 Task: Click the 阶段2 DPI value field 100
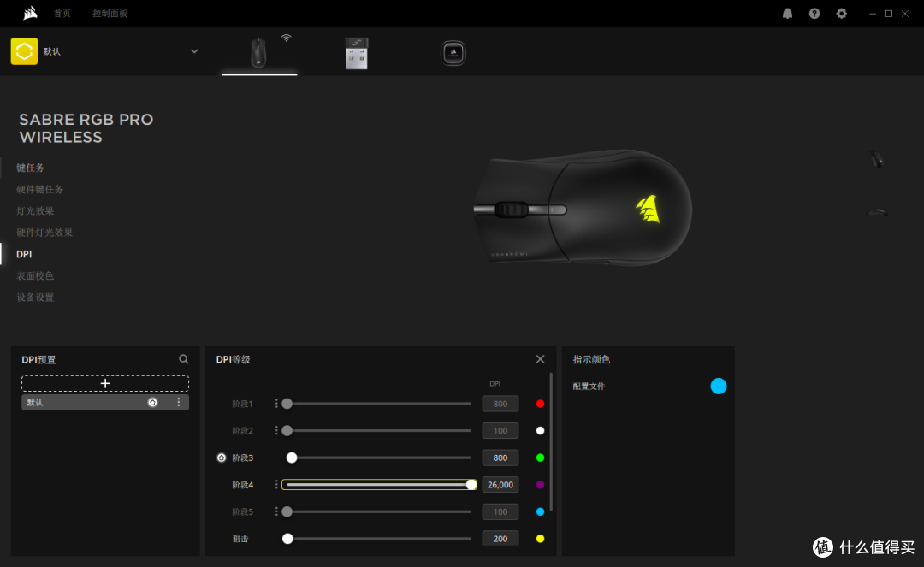[500, 430]
